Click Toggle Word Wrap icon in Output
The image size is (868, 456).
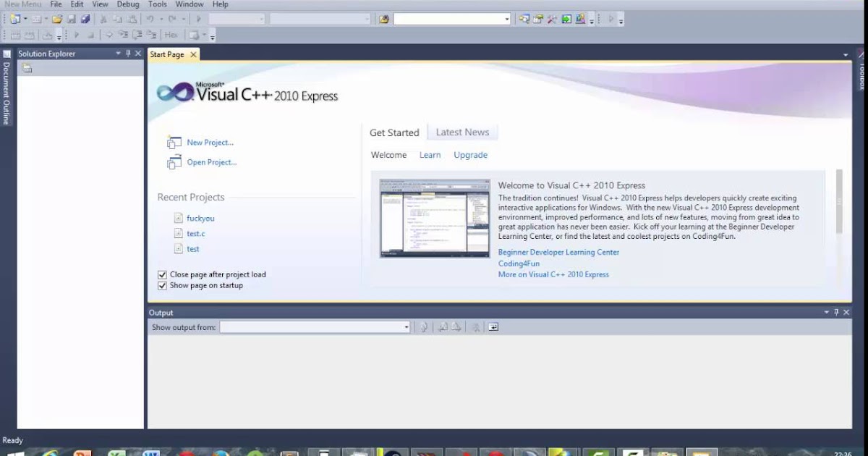pos(493,327)
